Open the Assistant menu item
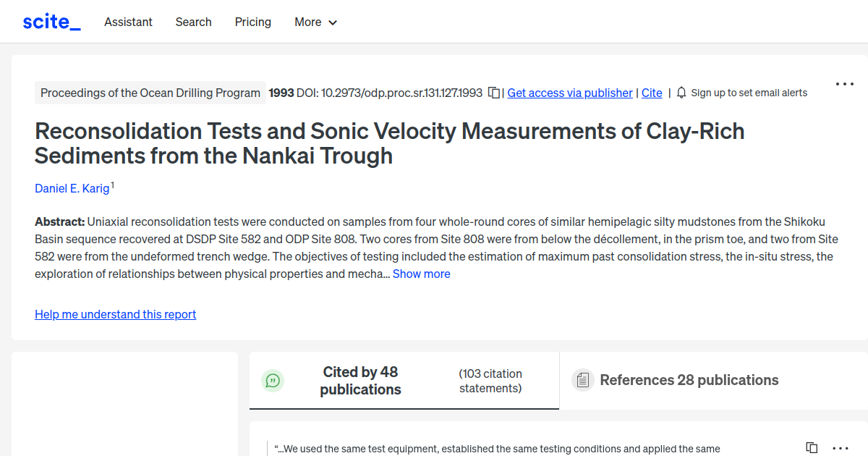The height and width of the screenshot is (456, 868). [128, 22]
